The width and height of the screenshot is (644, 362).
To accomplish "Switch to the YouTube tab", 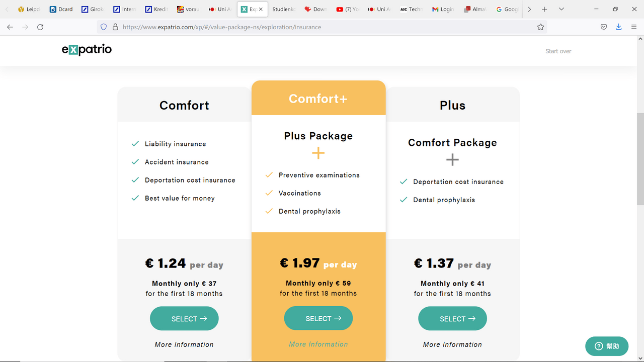I will 348,9.
